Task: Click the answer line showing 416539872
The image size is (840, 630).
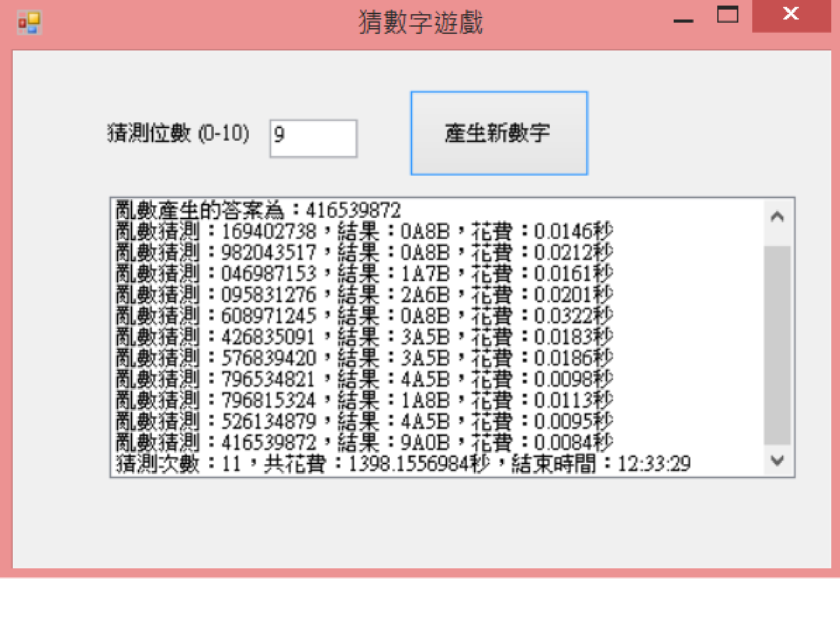Action: click(x=258, y=211)
